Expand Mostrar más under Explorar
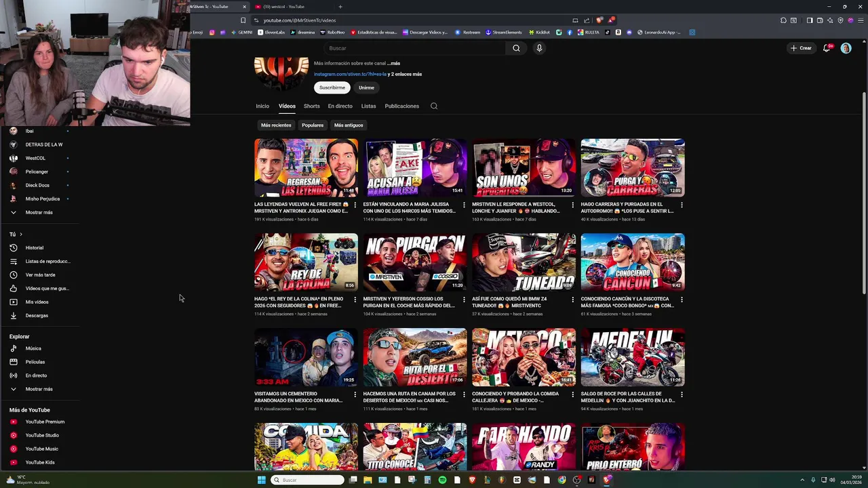This screenshot has height=488, width=868. pos(40,389)
